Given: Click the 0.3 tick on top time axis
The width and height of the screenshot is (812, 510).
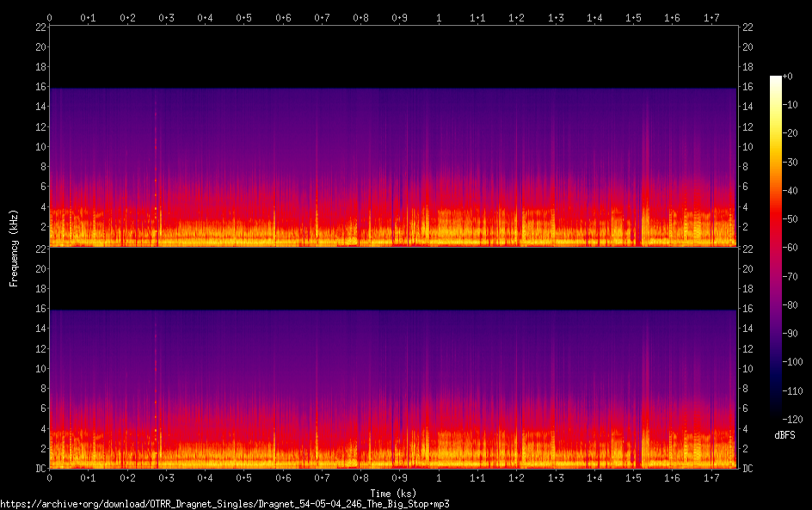Looking at the screenshot, I should coord(166,17).
